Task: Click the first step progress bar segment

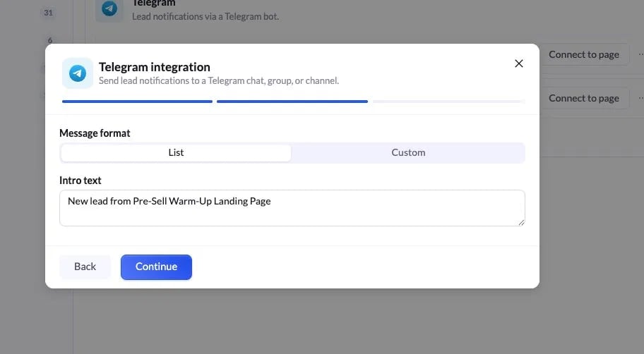Action: click(x=137, y=102)
